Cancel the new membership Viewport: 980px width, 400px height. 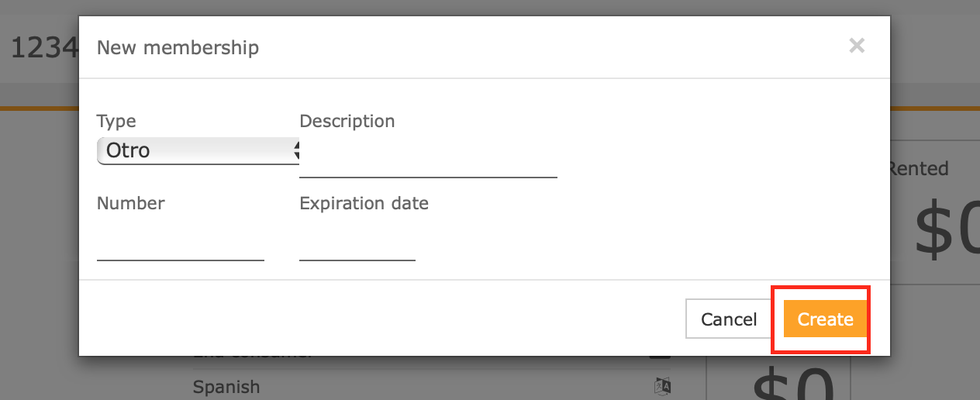[x=729, y=319]
